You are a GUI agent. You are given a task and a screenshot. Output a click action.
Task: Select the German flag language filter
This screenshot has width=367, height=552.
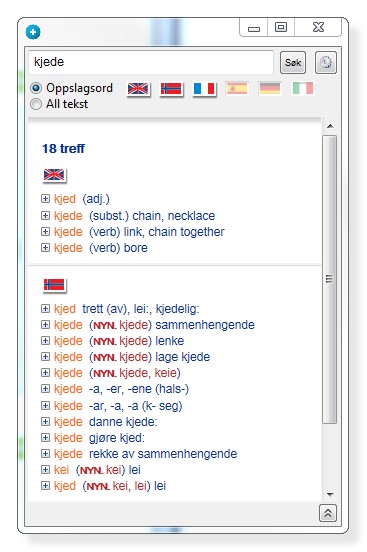(x=270, y=89)
